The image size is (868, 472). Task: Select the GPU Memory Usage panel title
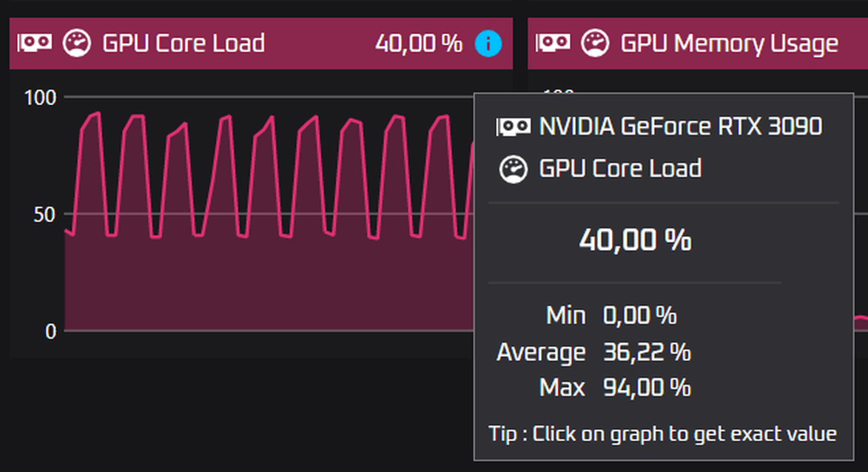729,44
